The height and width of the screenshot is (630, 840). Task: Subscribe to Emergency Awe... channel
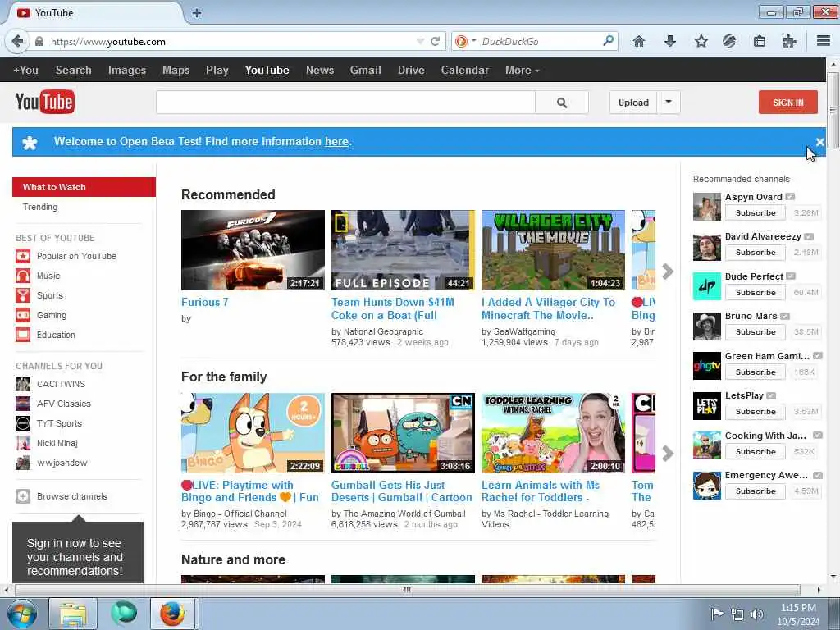click(x=756, y=491)
